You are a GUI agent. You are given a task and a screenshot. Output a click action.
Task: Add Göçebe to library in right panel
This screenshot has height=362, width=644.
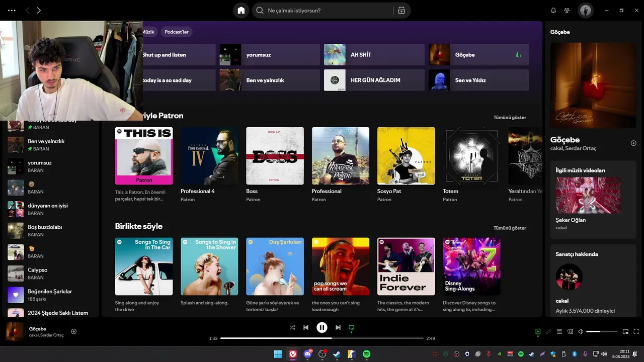coord(633,143)
